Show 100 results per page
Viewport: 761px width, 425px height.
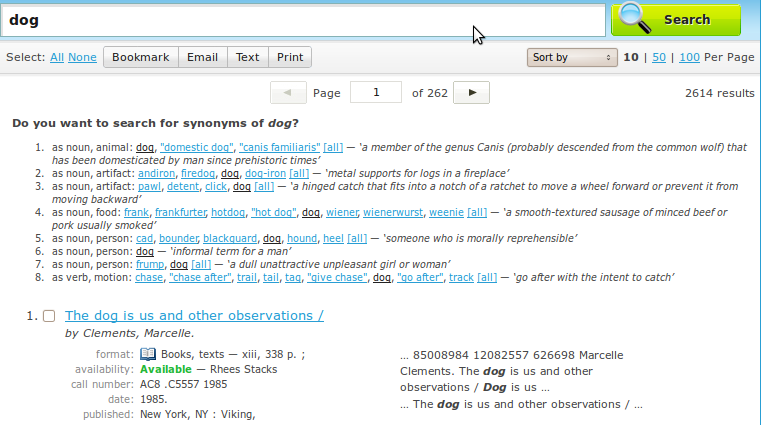[x=689, y=57]
